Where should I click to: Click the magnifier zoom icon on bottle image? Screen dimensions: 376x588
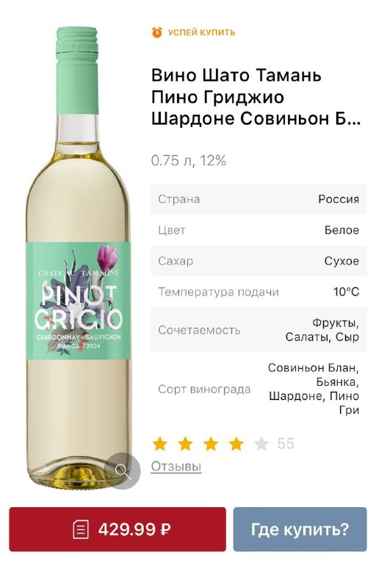122,470
